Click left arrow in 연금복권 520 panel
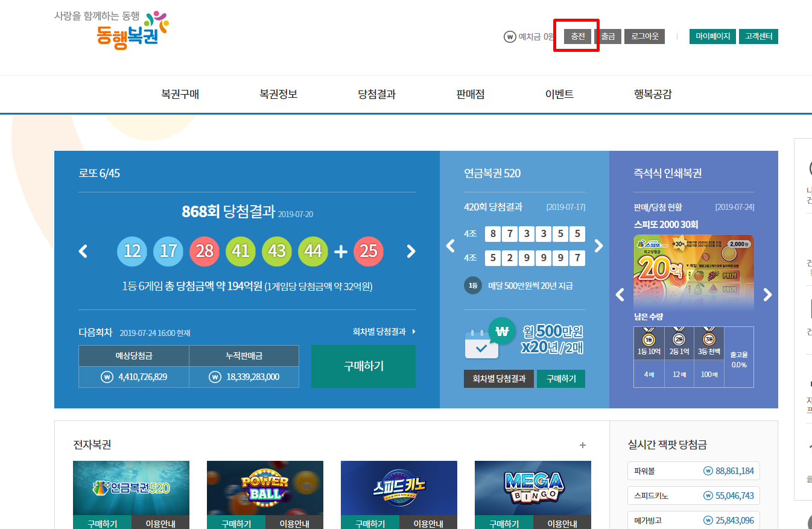Viewport: 812px width, 529px height. 451,246
